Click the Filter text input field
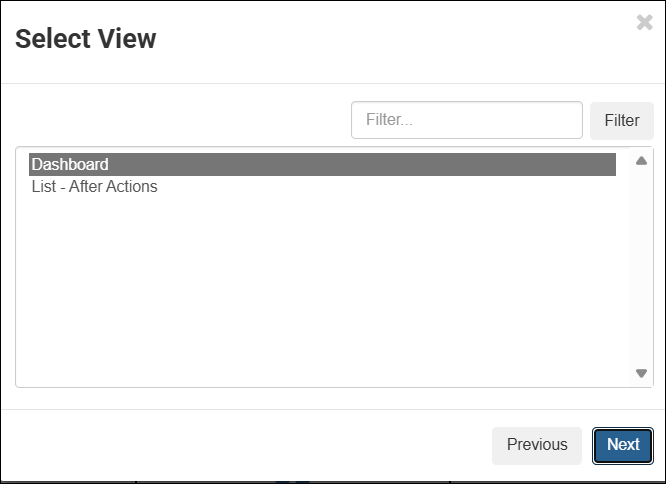666x484 pixels. click(x=466, y=120)
